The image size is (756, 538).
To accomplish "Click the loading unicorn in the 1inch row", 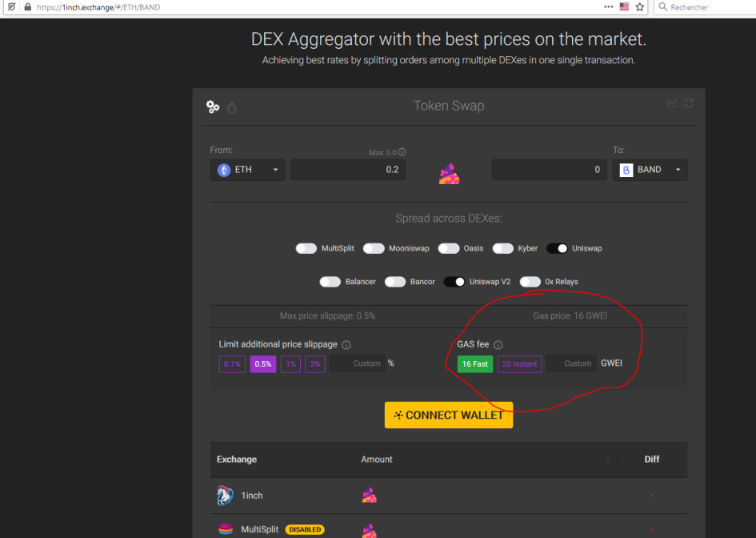I will (370, 496).
